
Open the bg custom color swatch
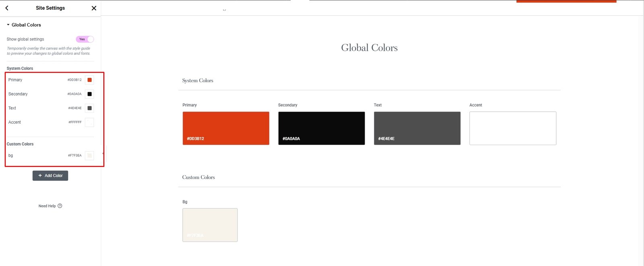[x=89, y=155]
